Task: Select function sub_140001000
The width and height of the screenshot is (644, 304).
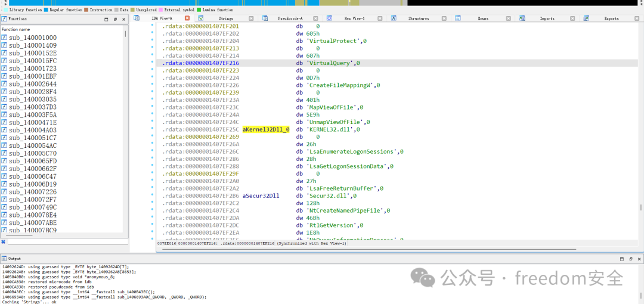Action: click(33, 38)
